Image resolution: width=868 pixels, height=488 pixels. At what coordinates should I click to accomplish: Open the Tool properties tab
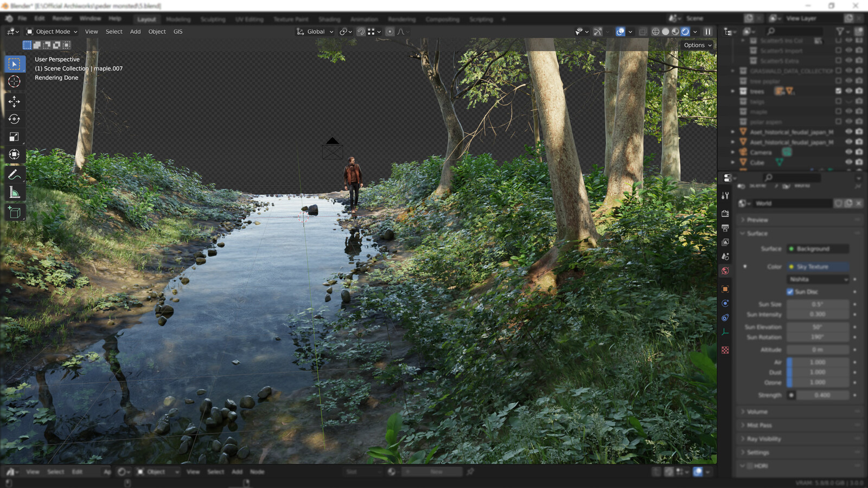725,195
